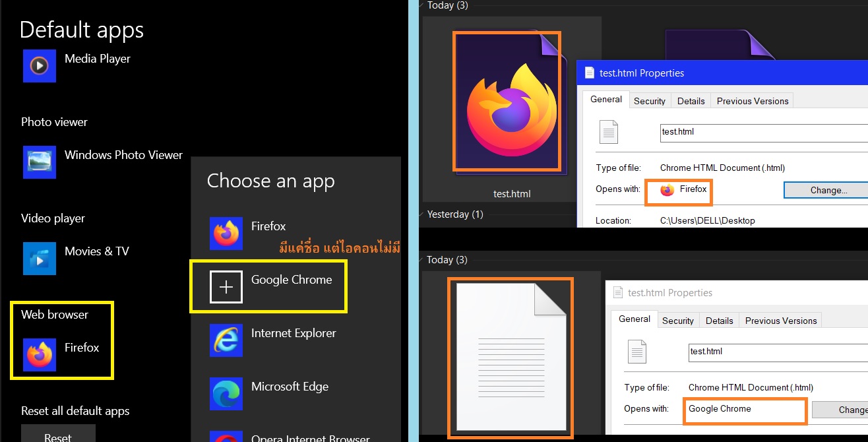The width and height of the screenshot is (868, 442).
Task: Choose Internet Explorer in app list
Action: pos(294,333)
